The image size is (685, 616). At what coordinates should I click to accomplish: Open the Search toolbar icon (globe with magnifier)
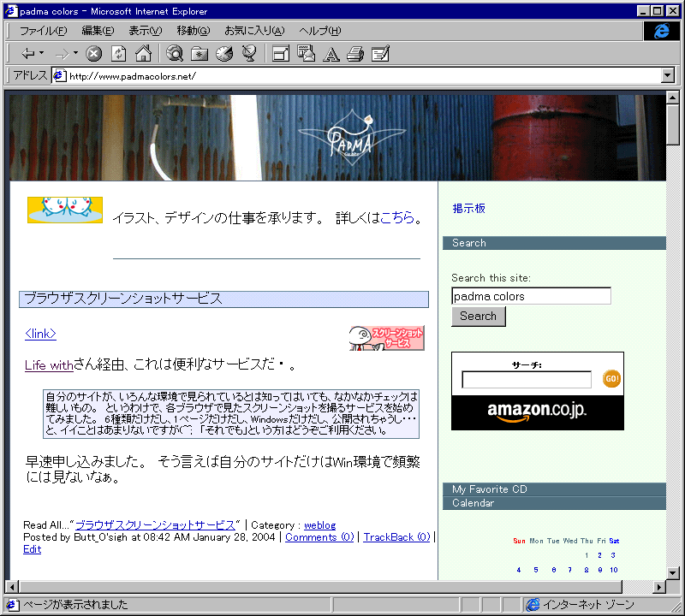[x=175, y=54]
